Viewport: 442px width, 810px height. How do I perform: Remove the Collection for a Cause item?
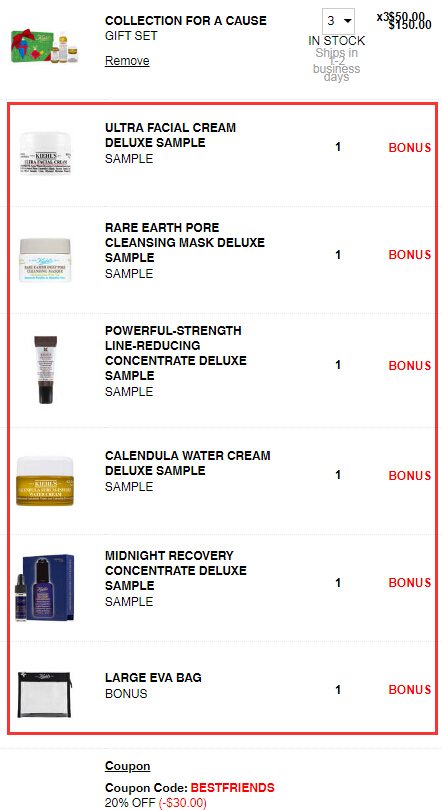coord(127,61)
